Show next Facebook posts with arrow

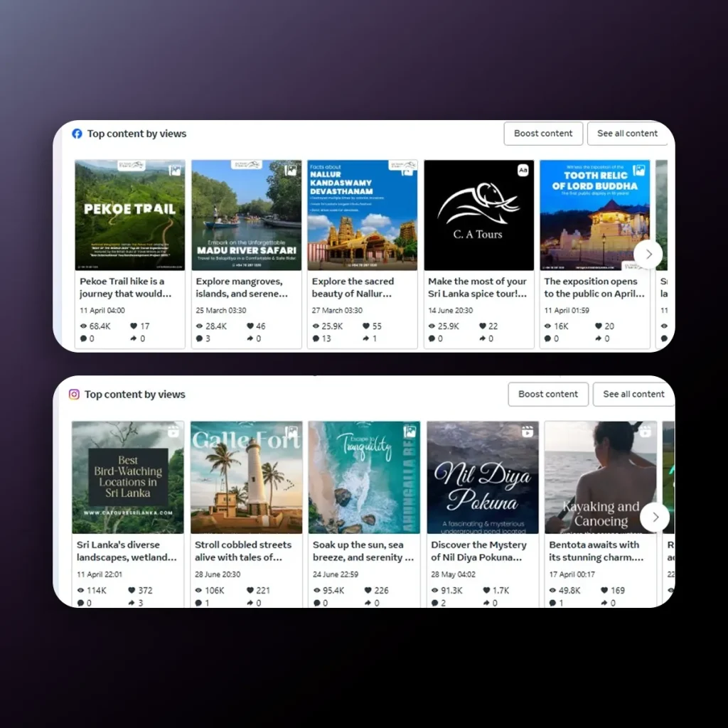648,254
